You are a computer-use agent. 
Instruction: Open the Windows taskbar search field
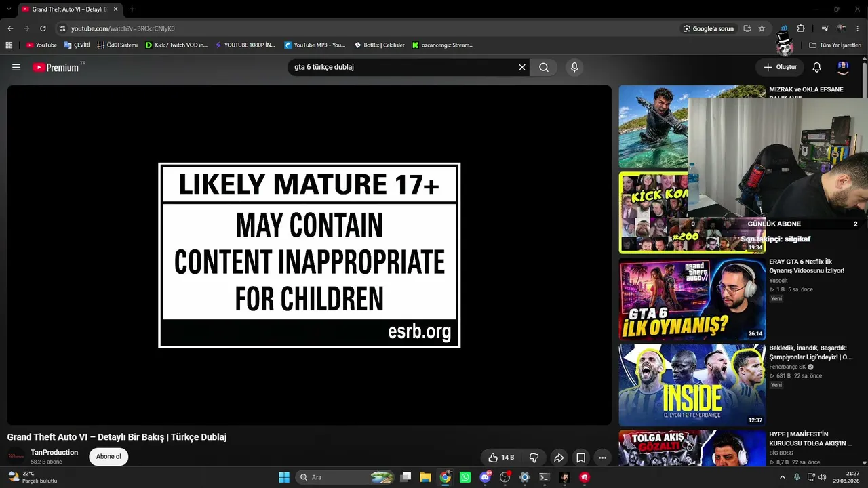(346, 477)
